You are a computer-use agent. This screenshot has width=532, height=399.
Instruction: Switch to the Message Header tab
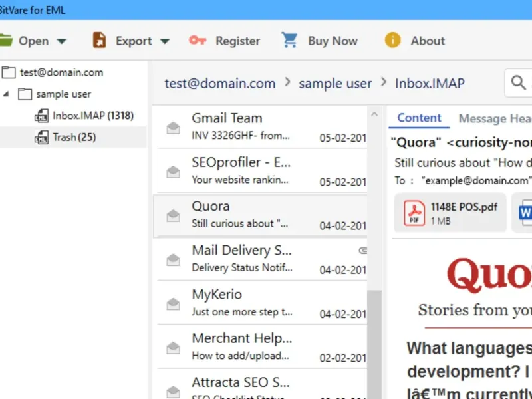tap(495, 118)
